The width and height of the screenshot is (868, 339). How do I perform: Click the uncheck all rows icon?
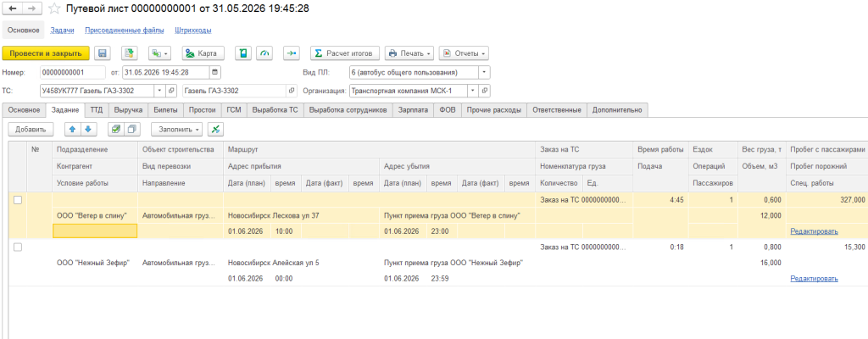131,129
